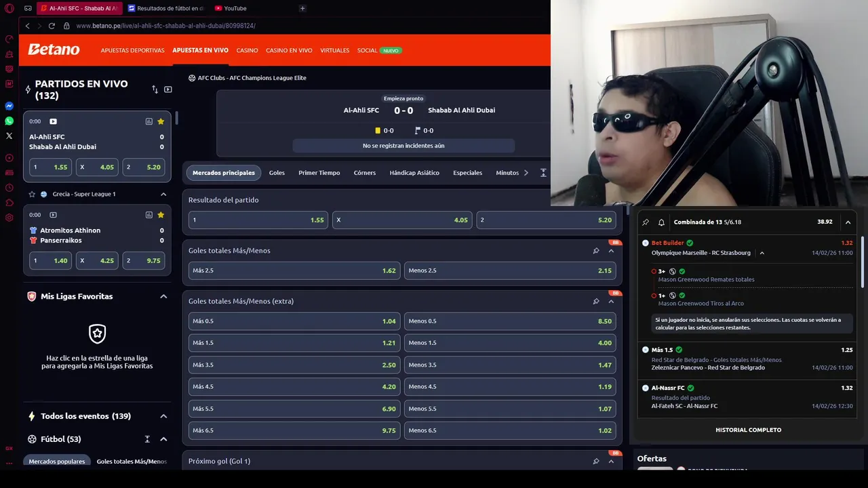868x488 pixels.
Task: Pin the Goles totales Más/Menos market
Action: pos(596,251)
